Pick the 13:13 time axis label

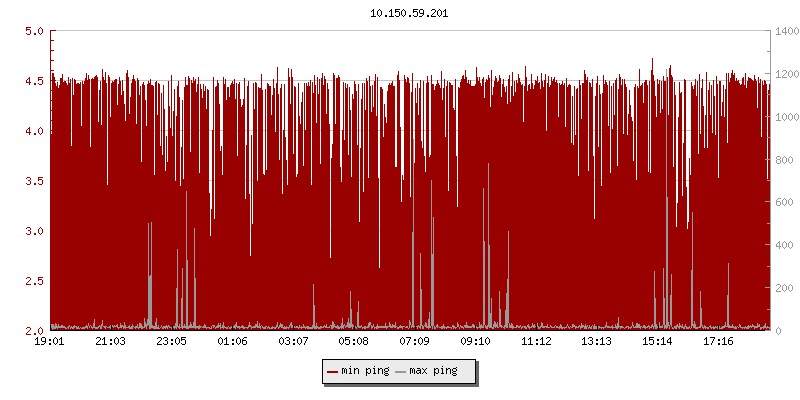[596, 342]
